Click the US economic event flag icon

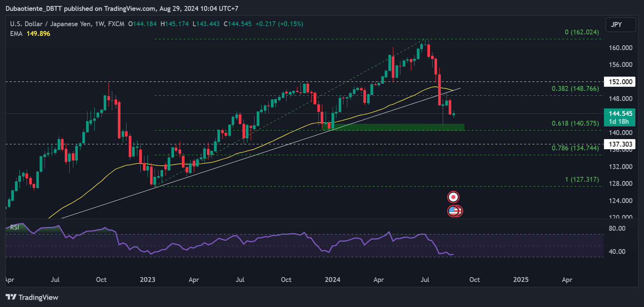tap(453, 211)
